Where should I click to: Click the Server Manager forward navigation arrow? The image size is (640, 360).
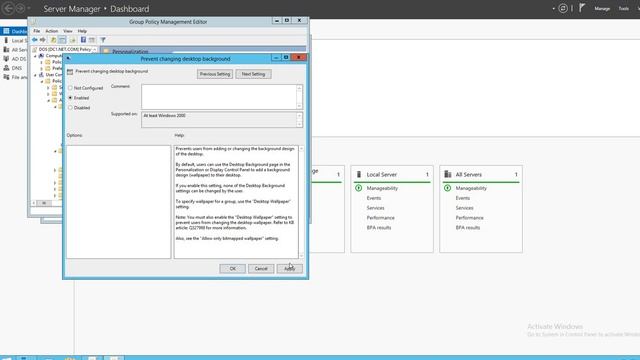point(20,8)
